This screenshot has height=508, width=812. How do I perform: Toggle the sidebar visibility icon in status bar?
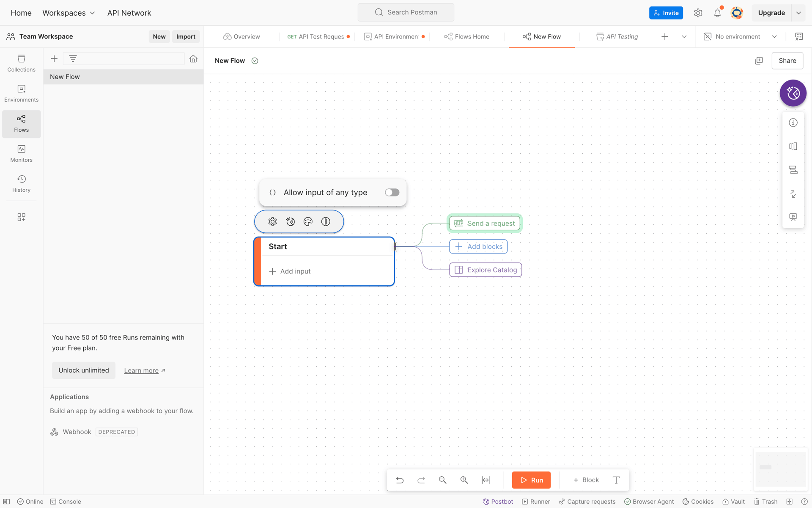pyautogui.click(x=7, y=502)
